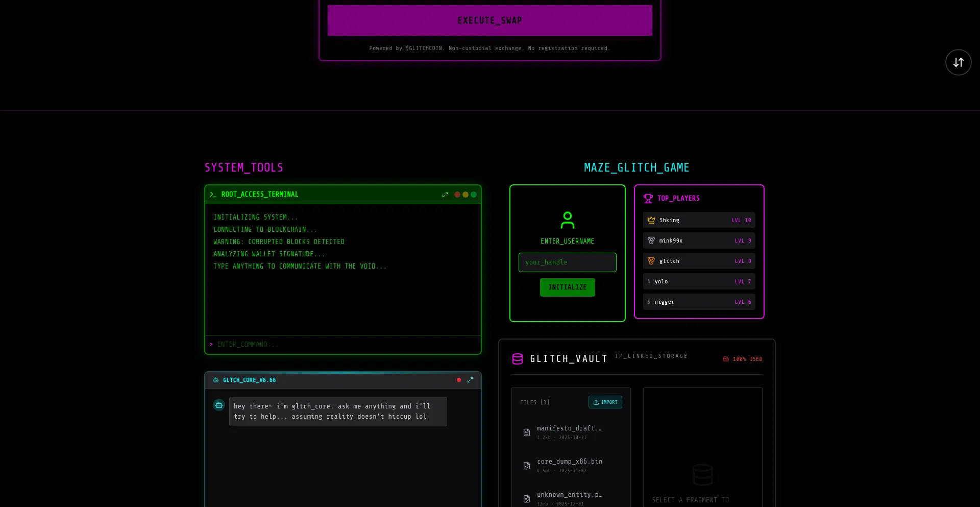
Task: Click the document icon beside manifesto_draft file
Action: [527, 432]
